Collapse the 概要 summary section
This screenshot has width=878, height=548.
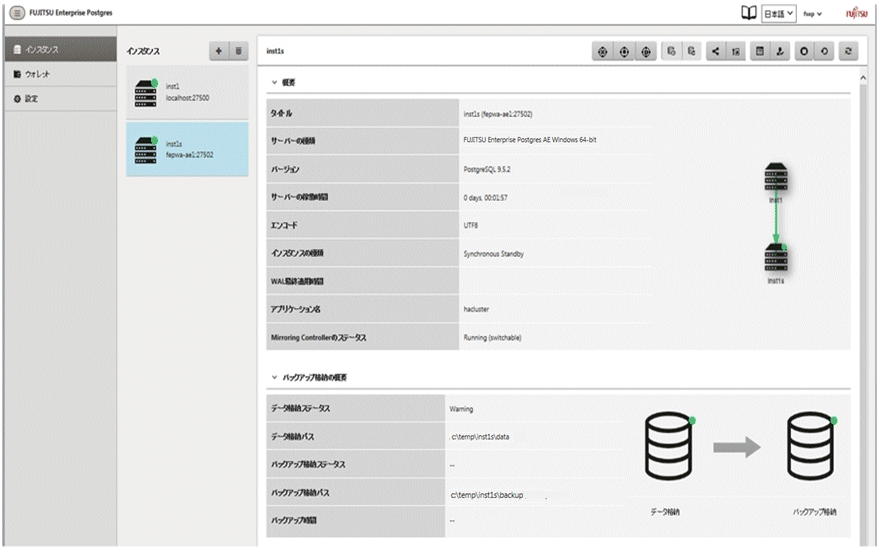tap(274, 82)
